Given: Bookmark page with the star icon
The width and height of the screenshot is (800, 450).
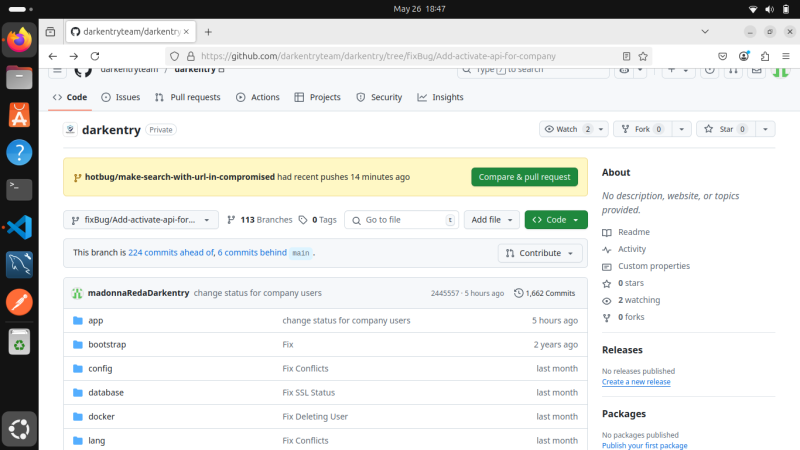Looking at the screenshot, I should pyautogui.click(x=643, y=56).
